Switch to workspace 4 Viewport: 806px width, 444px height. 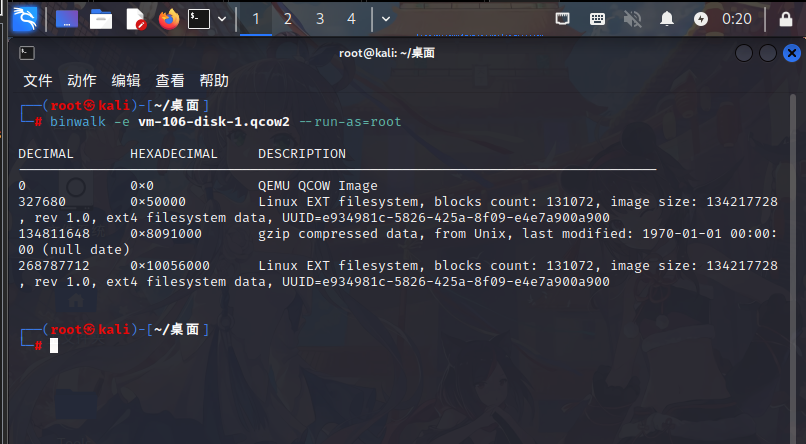[351, 19]
